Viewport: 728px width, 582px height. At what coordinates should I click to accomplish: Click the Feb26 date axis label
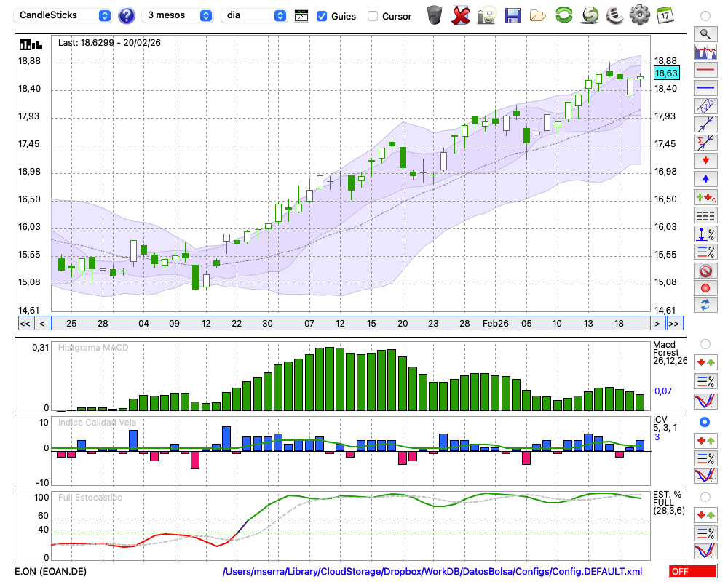pos(495,324)
